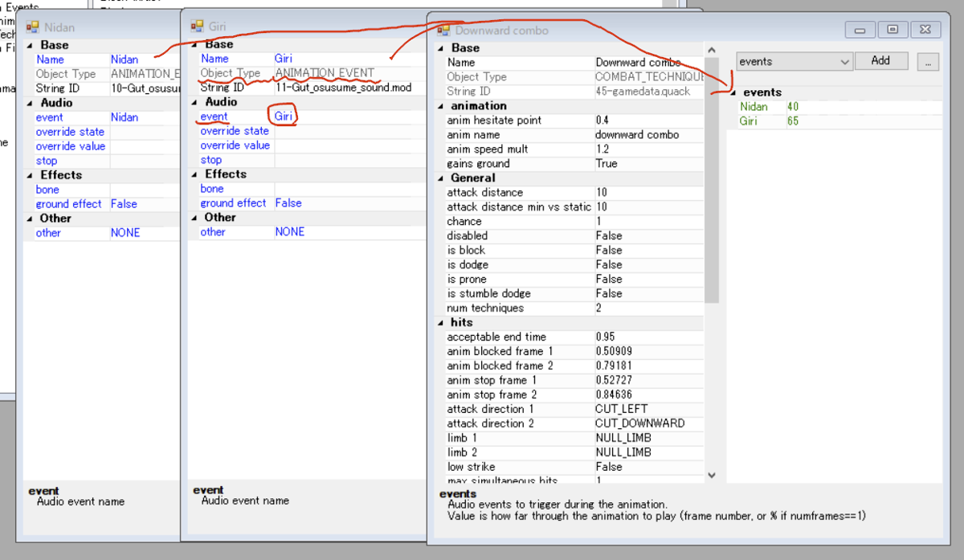Click the Add button

(880, 61)
